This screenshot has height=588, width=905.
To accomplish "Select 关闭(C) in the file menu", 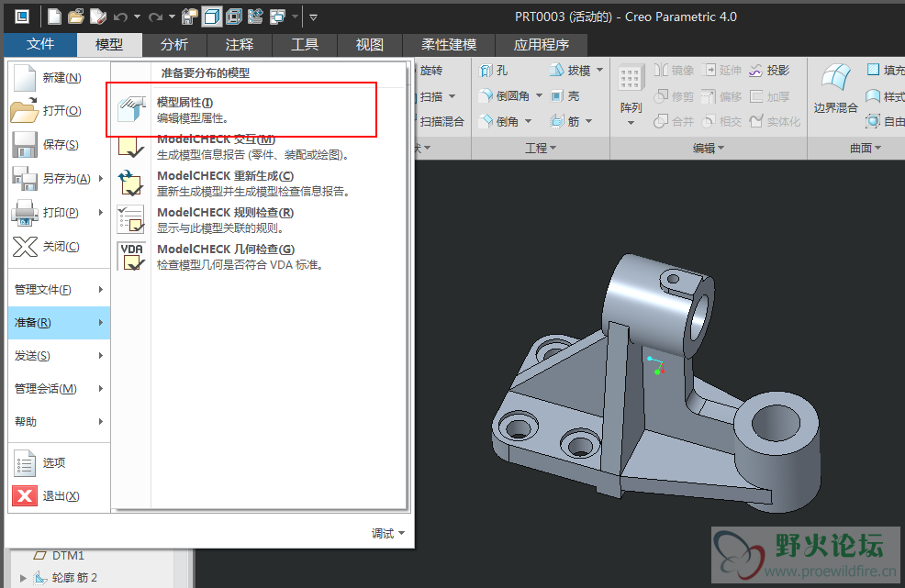I will click(x=59, y=247).
